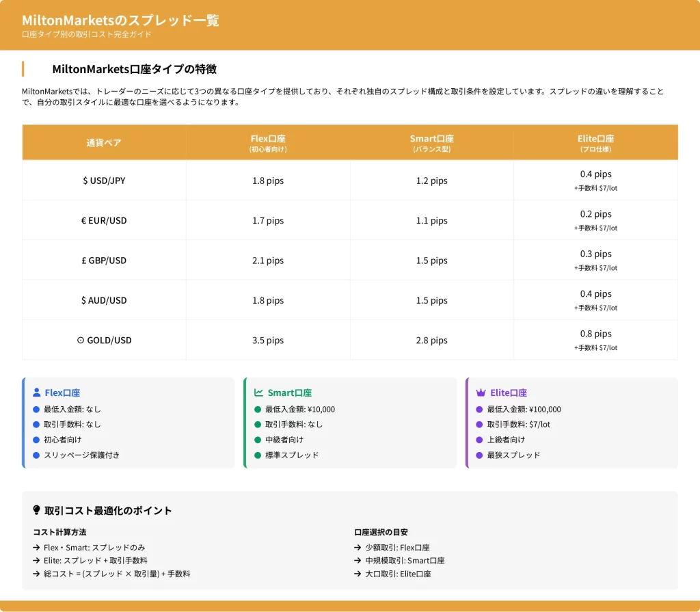Click the green bullet beside 最低入金額: ¥10,000
The image size is (700, 612).
coord(258,410)
